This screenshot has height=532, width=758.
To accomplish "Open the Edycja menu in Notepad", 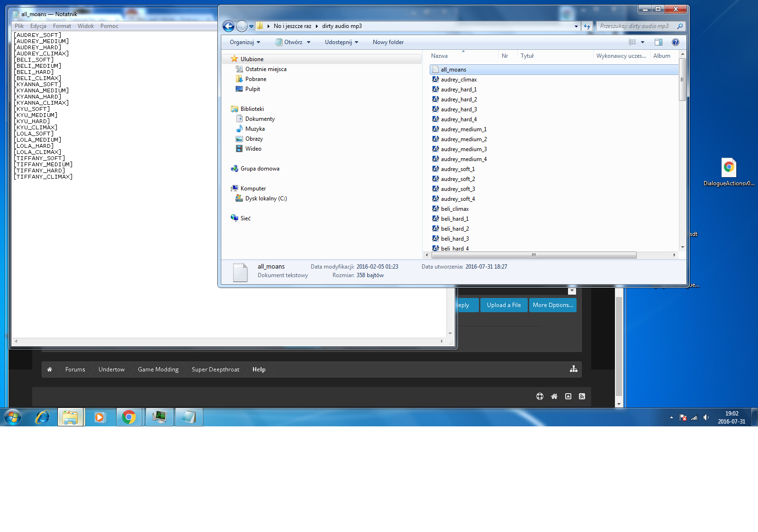I will (38, 26).
